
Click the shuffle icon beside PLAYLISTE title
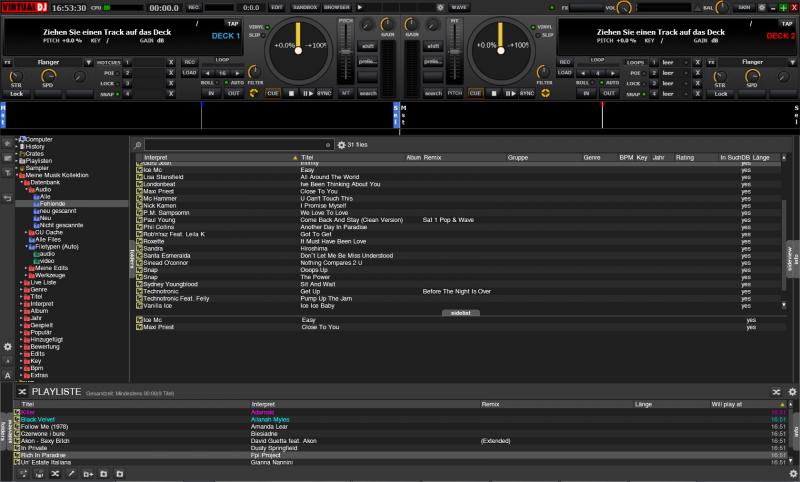pyautogui.click(x=23, y=391)
